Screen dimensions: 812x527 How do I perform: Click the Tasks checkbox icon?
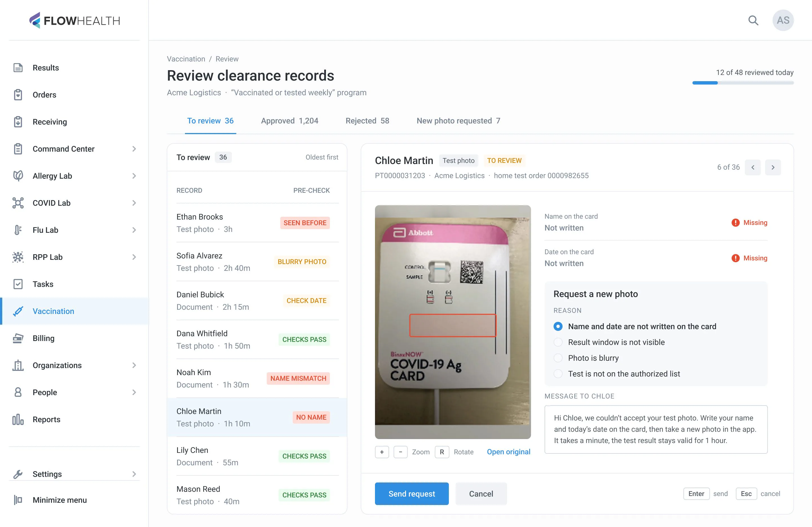[18, 284]
